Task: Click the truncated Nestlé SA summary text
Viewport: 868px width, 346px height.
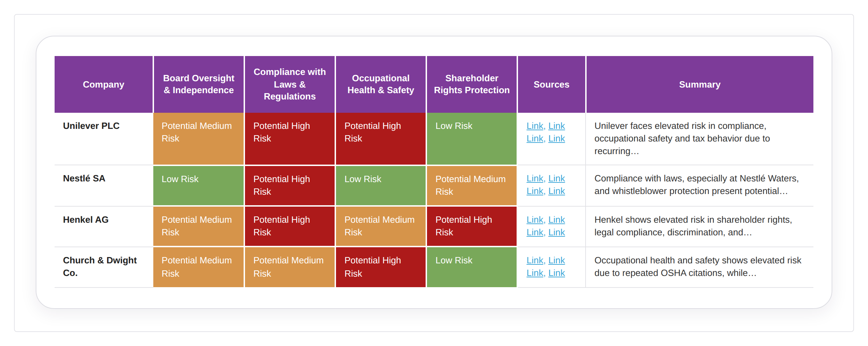Action: [696, 185]
